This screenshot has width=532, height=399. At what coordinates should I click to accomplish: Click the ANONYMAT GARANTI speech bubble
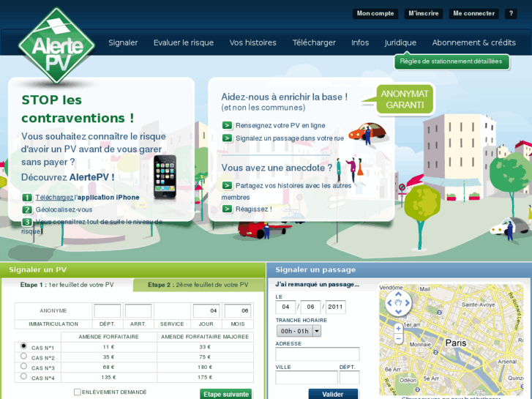(x=405, y=99)
